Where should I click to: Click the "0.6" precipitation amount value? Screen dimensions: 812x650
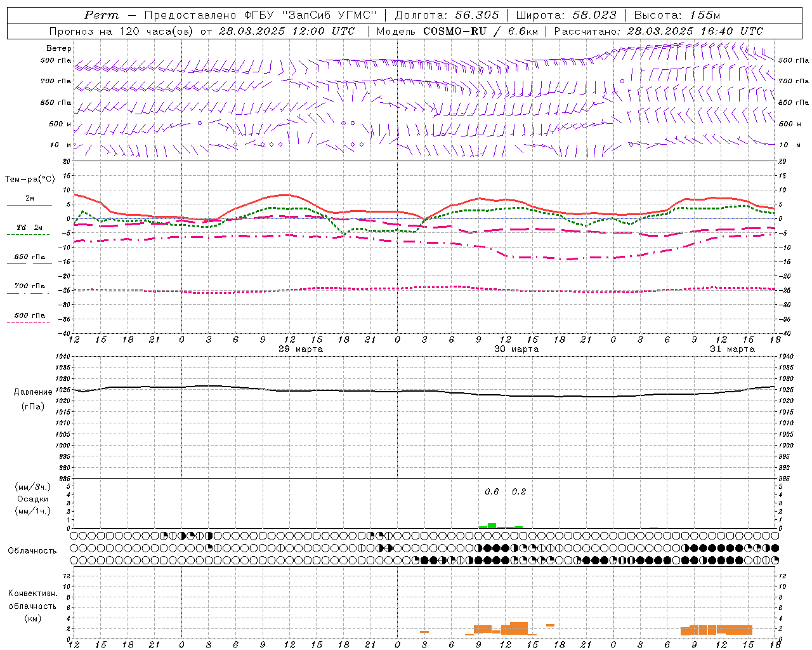[492, 492]
